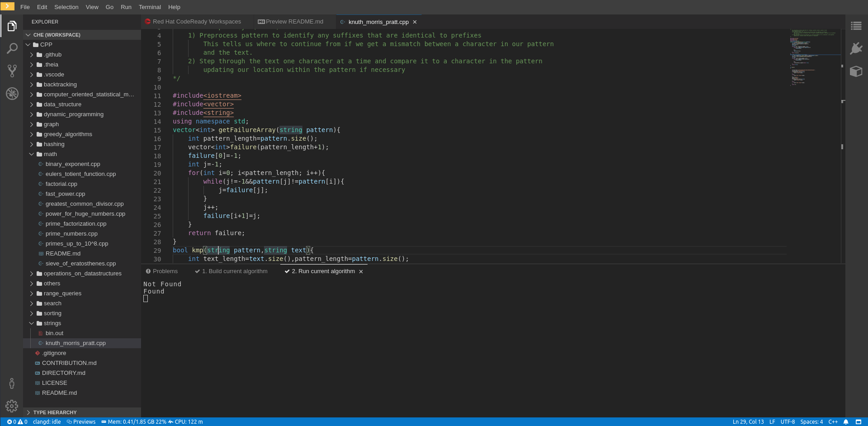
Task: Click Previews in the status bar
Action: (81, 422)
